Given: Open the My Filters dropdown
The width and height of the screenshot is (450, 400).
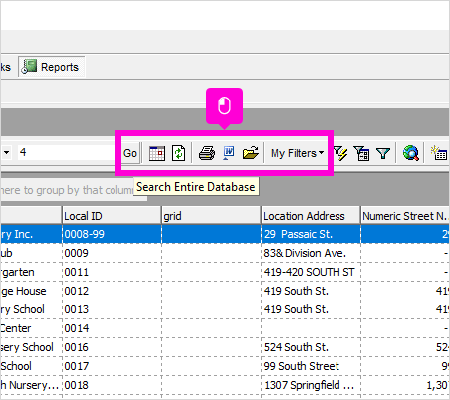Looking at the screenshot, I should tap(297, 153).
